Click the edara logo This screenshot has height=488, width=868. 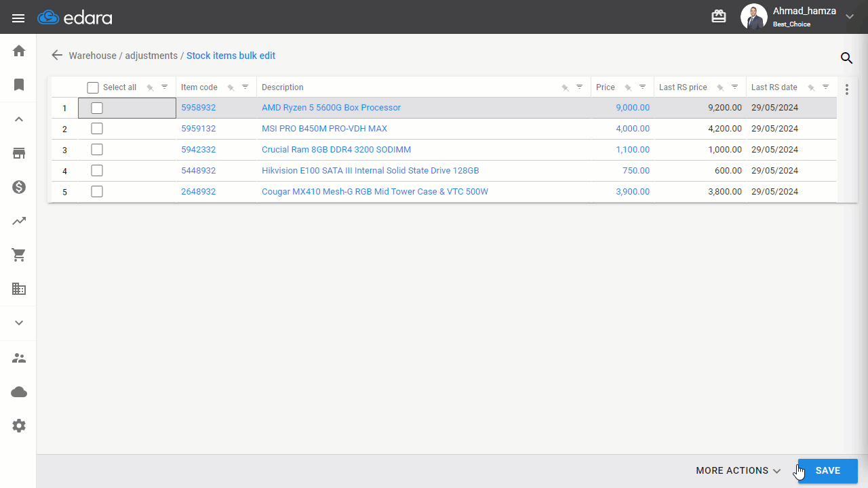coord(75,17)
